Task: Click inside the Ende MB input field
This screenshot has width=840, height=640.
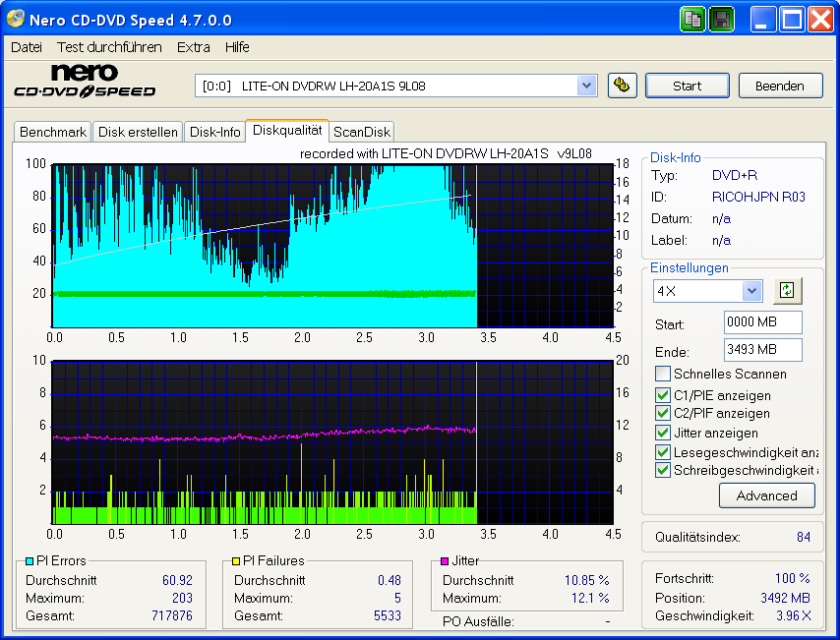Action: (762, 350)
